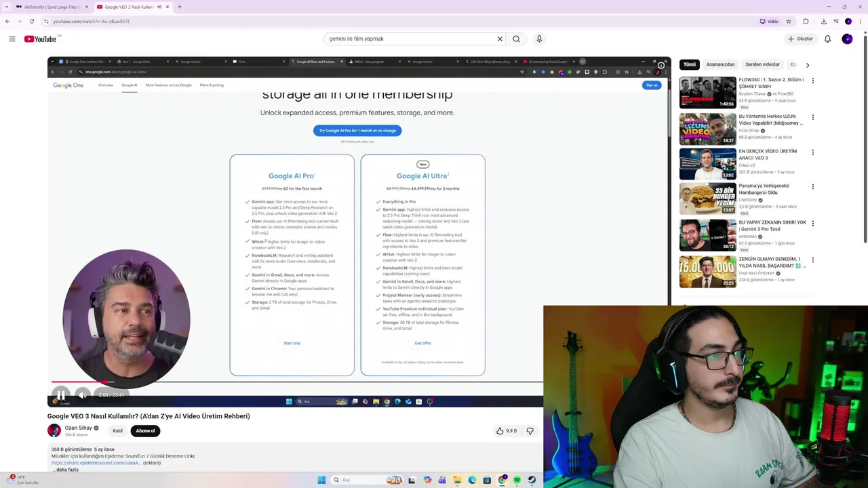
Task: Go to the YouTube home logo
Action: (x=41, y=39)
